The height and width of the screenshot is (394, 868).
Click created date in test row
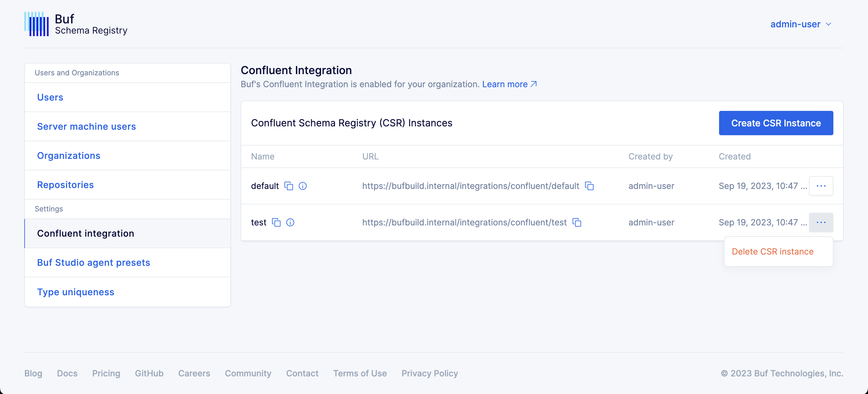pyautogui.click(x=763, y=222)
